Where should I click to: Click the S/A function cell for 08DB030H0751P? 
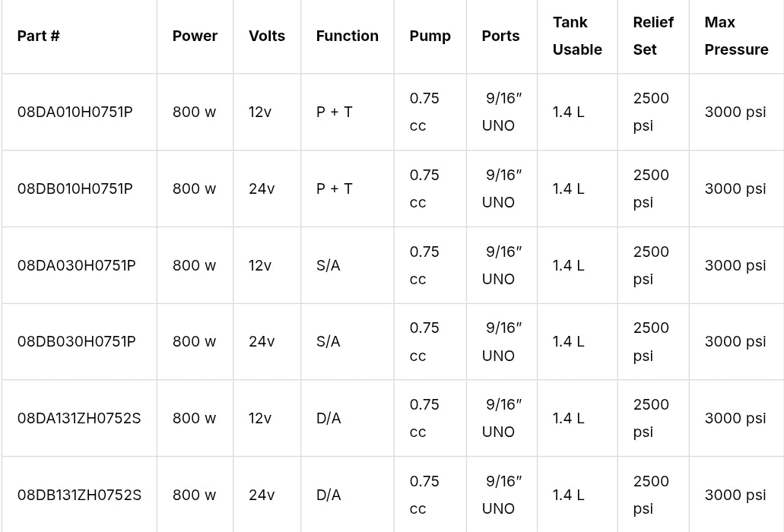(x=329, y=341)
